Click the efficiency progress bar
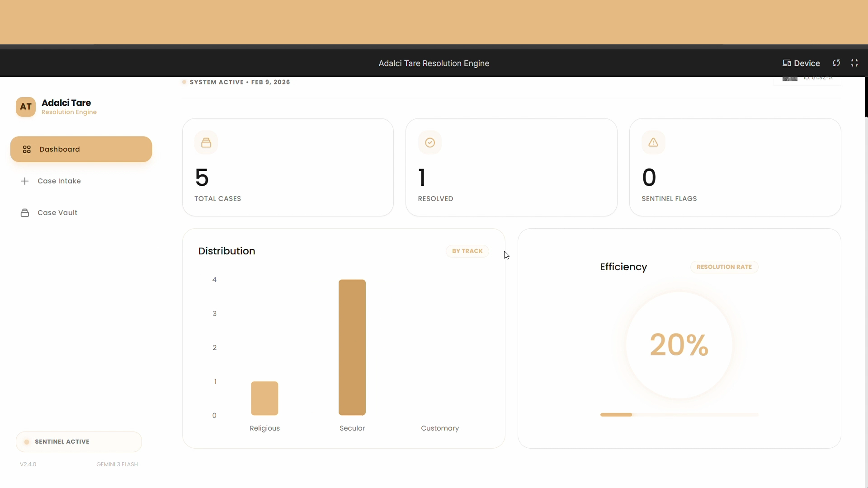The width and height of the screenshot is (868, 488). pos(679,415)
